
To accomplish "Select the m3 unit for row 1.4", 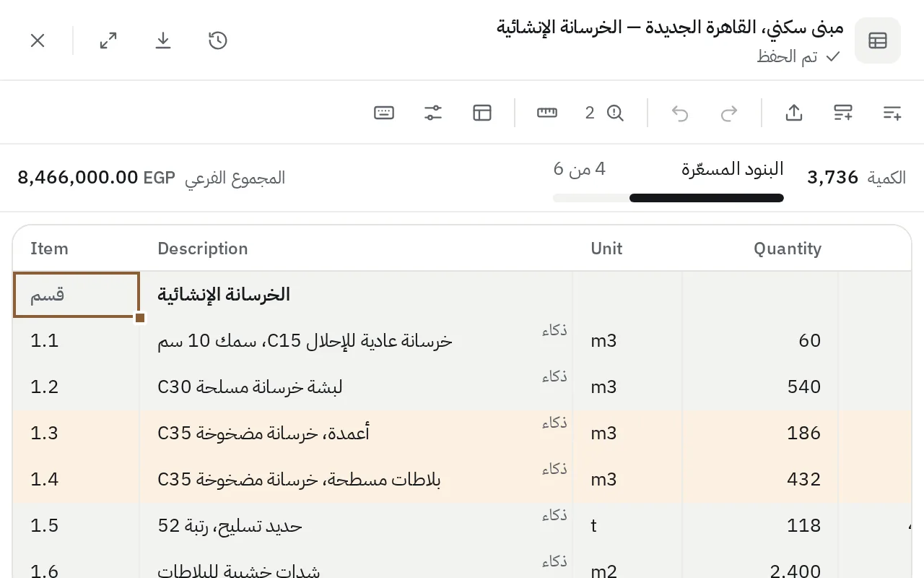I will [x=627, y=480].
